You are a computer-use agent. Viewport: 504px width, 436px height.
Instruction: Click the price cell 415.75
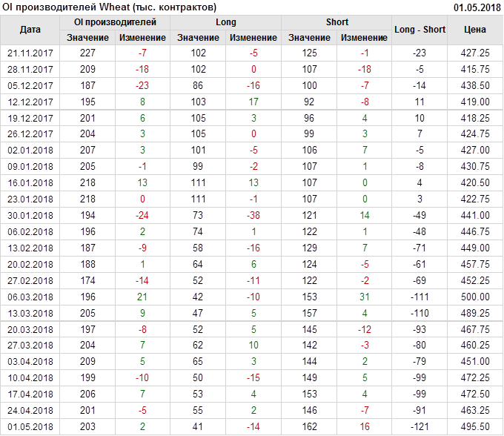[x=474, y=70]
